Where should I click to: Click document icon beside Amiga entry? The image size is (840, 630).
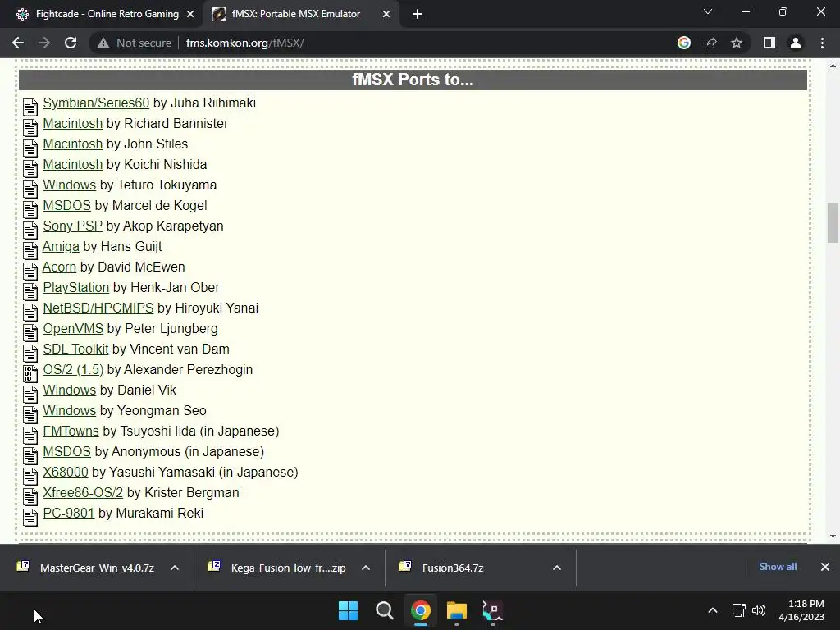point(30,250)
